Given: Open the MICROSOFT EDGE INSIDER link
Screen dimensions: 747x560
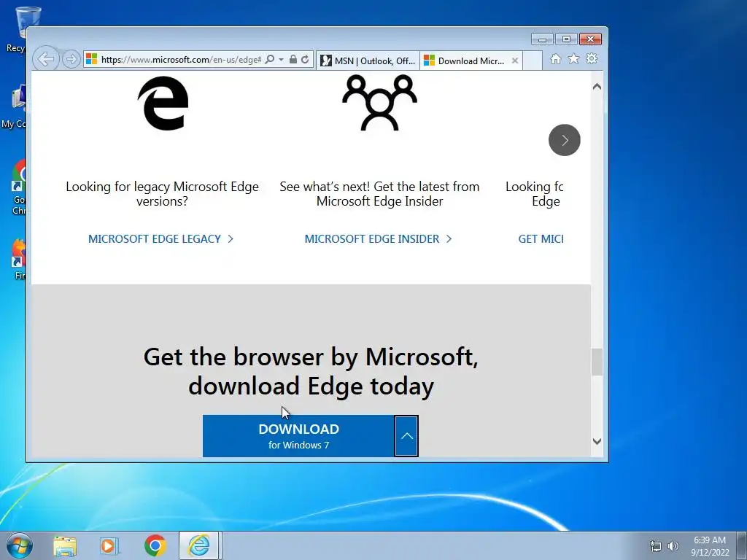Looking at the screenshot, I should coord(378,238).
